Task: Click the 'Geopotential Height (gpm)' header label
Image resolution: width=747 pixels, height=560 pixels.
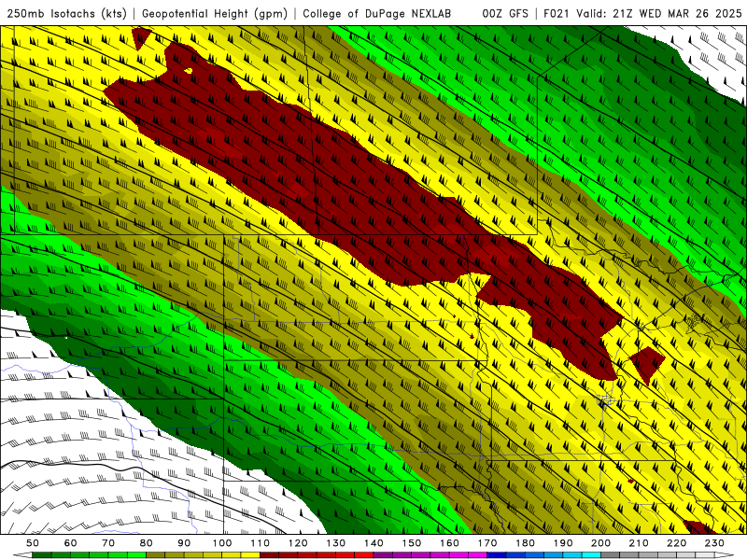Action: point(215,14)
